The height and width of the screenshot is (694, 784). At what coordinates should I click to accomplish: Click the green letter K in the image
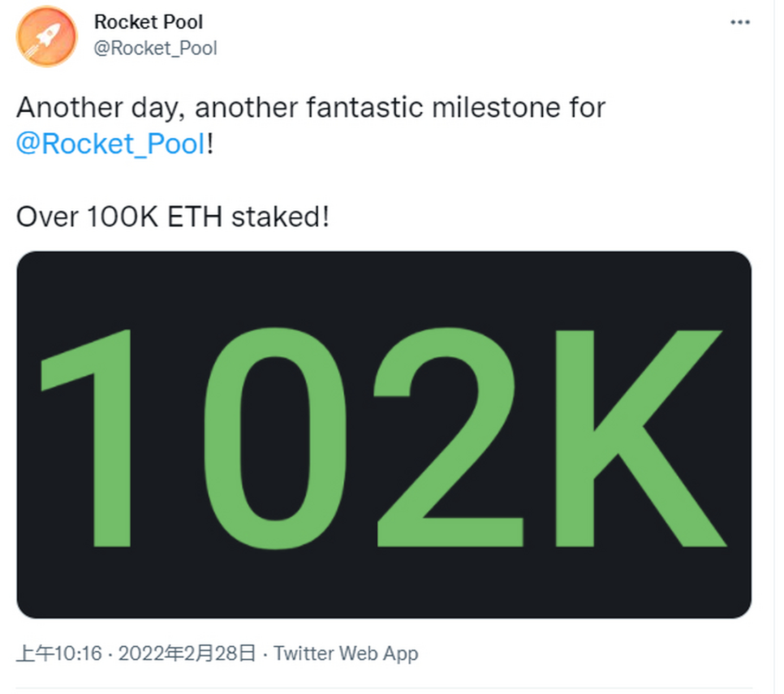pyautogui.click(x=641, y=437)
